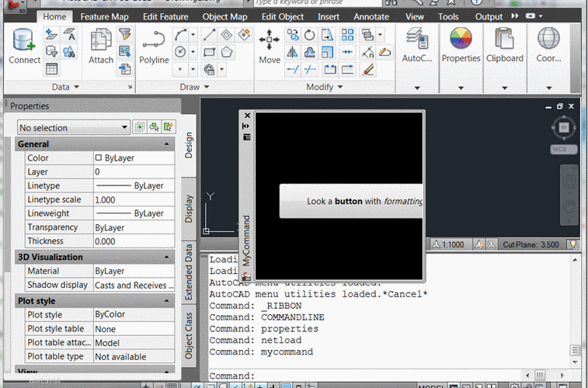The image size is (588, 388).
Task: Toggle PICKADD button in Properties palette
Action: [140, 127]
